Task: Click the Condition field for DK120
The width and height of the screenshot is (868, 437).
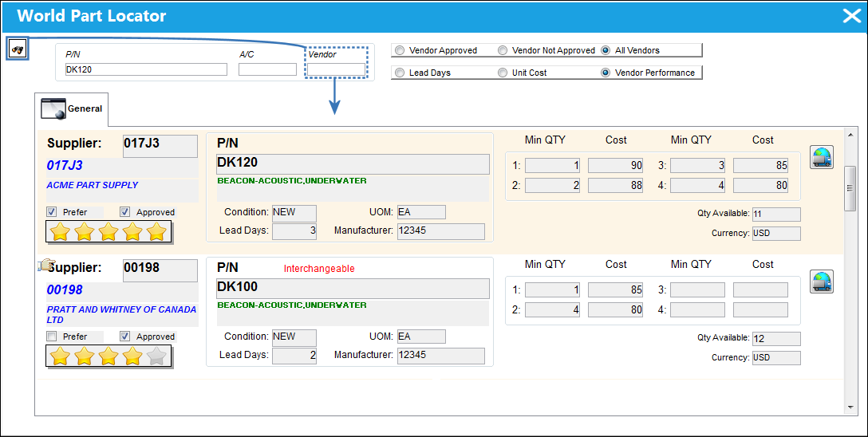Action: (294, 212)
